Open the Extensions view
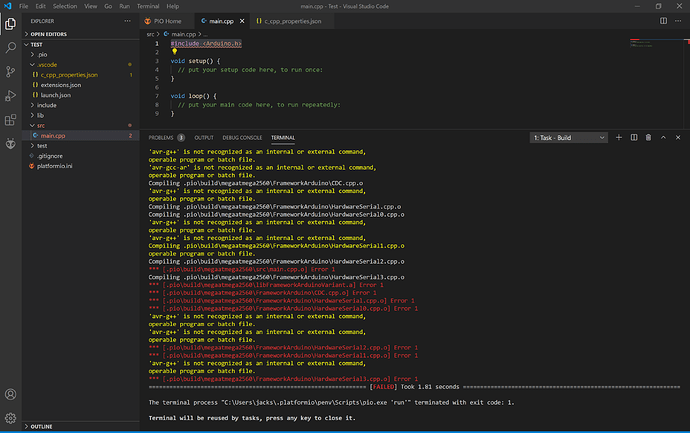The width and height of the screenshot is (690, 433). pos(11,120)
